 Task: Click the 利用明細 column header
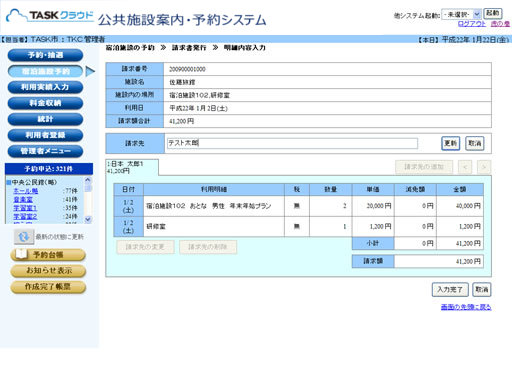tap(214, 189)
